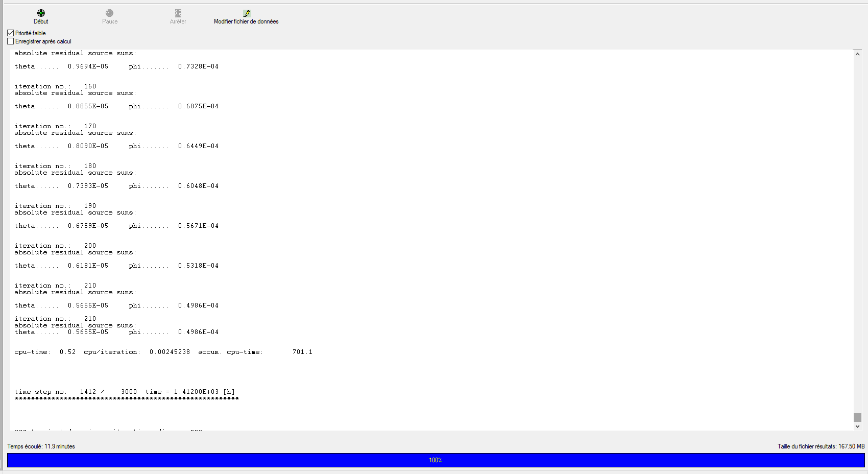Click the time step no. 1412 line
Image resolution: width=868 pixels, height=474 pixels.
tap(125, 392)
